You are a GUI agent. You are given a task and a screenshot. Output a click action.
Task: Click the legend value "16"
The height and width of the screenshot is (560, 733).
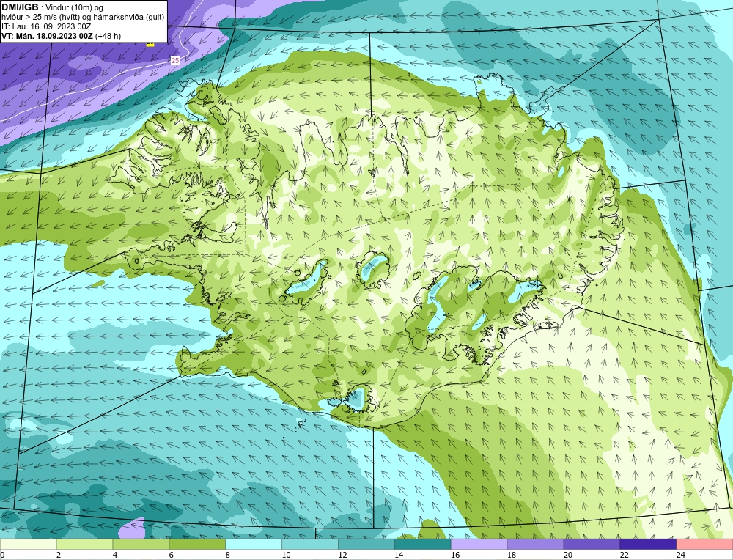coord(455,555)
